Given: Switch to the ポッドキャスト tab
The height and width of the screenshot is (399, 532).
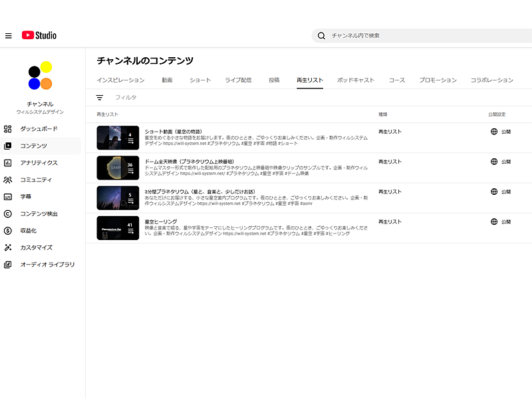Looking at the screenshot, I should (356, 80).
